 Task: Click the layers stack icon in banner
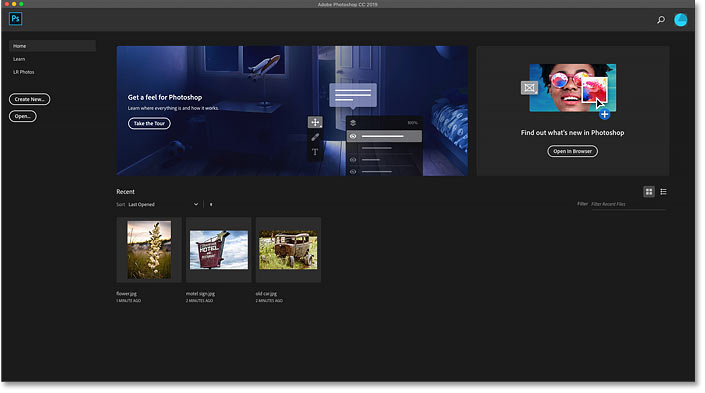coord(353,123)
